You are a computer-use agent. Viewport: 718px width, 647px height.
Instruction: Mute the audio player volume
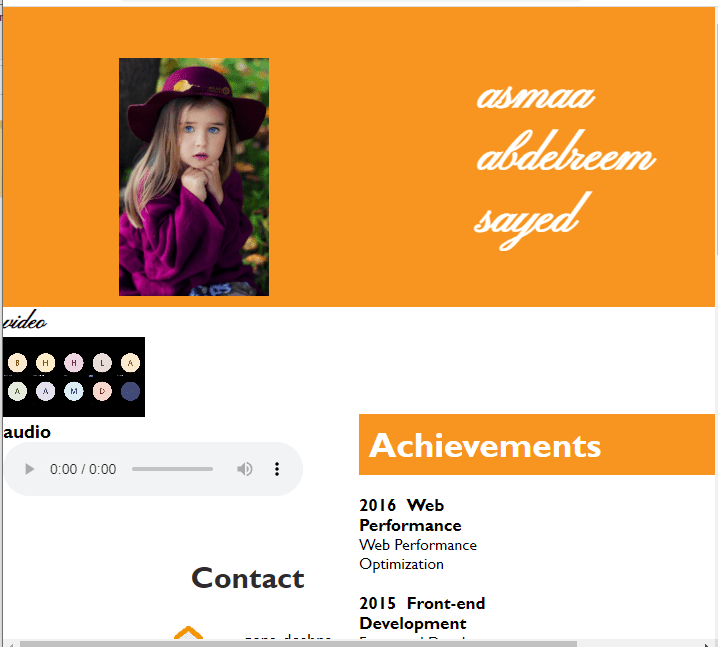(x=245, y=469)
